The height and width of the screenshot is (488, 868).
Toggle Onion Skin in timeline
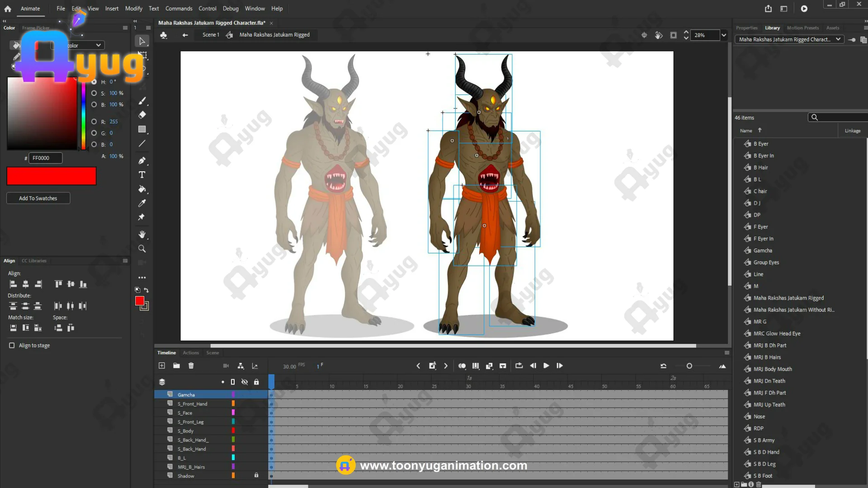point(462,366)
